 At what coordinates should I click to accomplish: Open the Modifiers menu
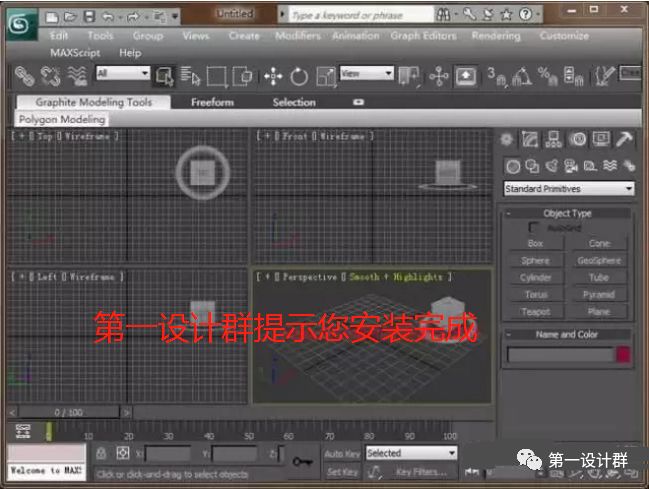pos(298,36)
